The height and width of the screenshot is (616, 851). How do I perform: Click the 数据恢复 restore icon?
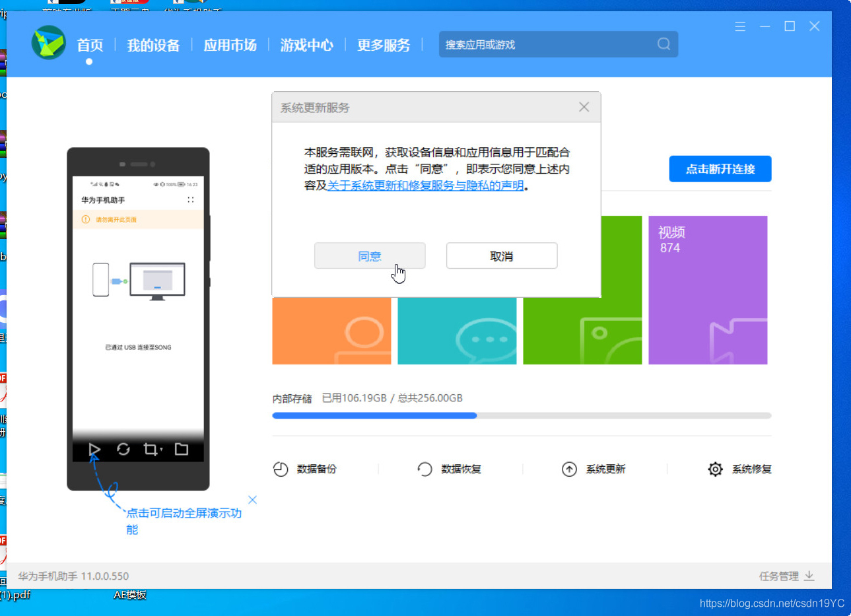425,469
